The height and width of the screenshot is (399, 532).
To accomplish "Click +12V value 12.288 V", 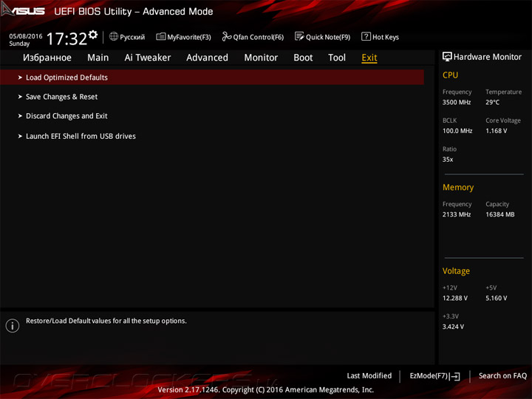I will tap(455, 299).
